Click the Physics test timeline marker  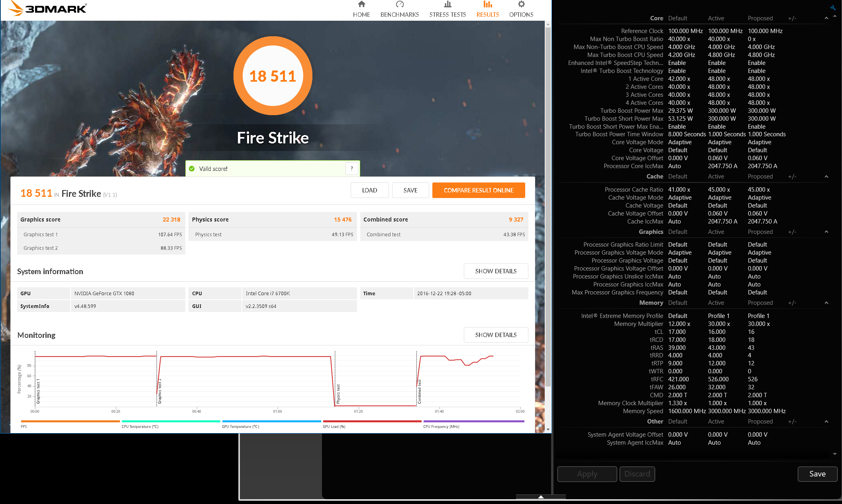coord(338,394)
